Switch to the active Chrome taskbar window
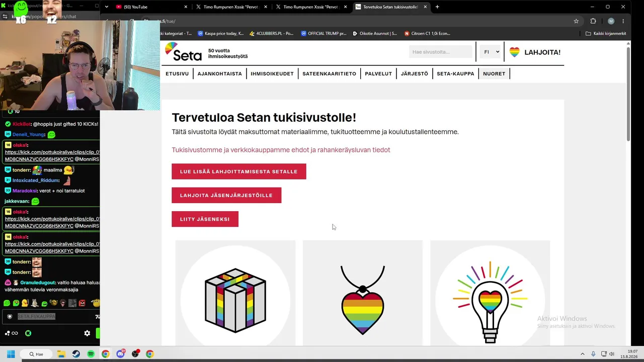Screen dimensions: 644x362 105,354
